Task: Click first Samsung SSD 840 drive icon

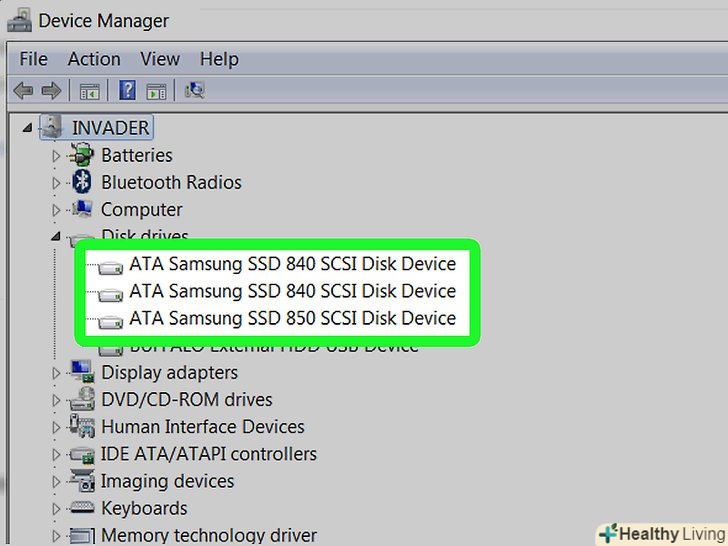Action: tap(110, 267)
